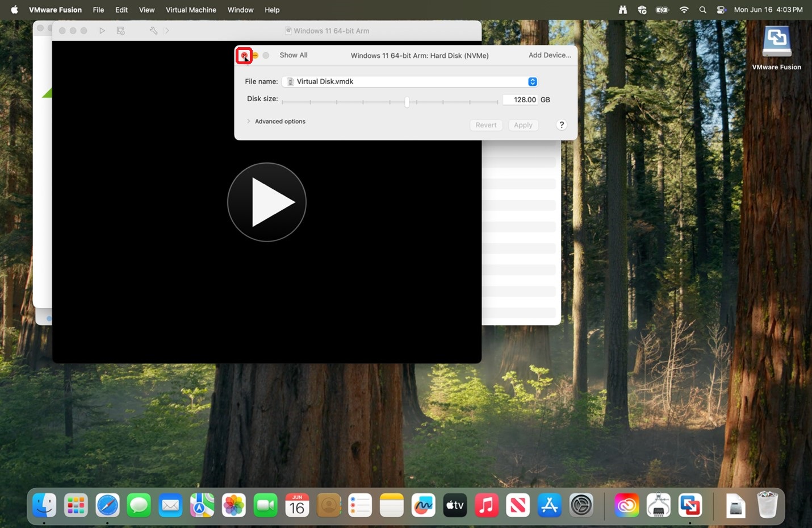
Task: Open Calendar from the Dock
Action: (x=297, y=505)
